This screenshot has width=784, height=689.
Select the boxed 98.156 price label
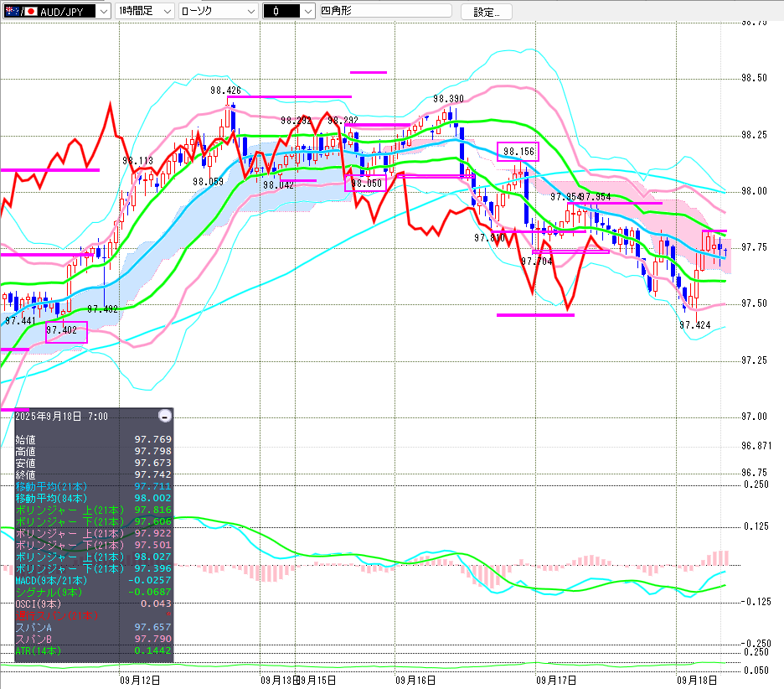pyautogui.click(x=518, y=152)
